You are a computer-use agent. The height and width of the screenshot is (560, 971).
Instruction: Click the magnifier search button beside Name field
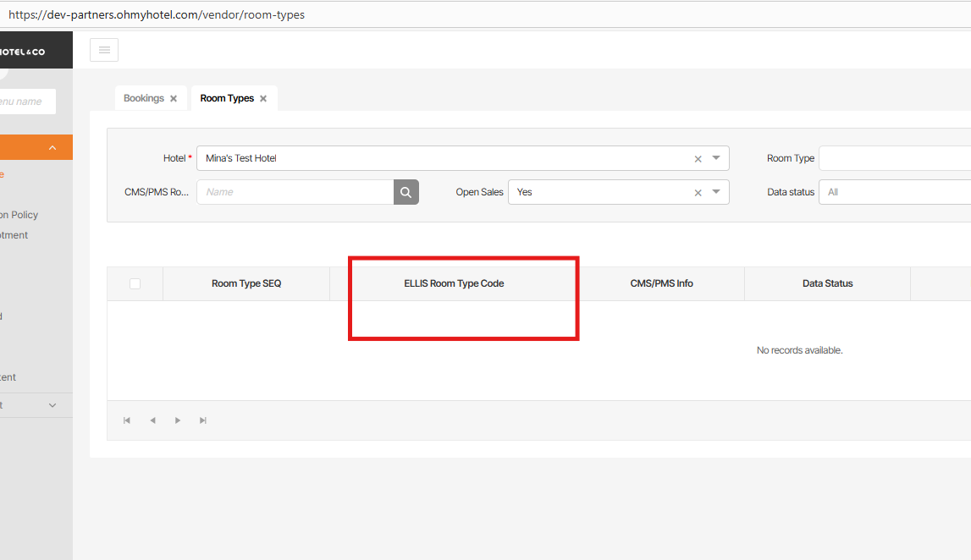click(x=406, y=192)
